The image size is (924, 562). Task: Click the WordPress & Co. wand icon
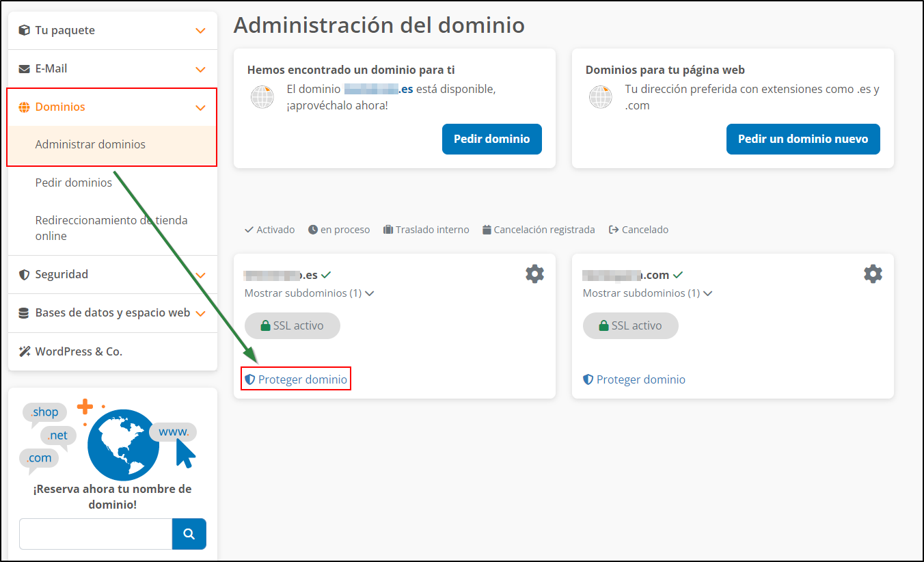(x=23, y=351)
